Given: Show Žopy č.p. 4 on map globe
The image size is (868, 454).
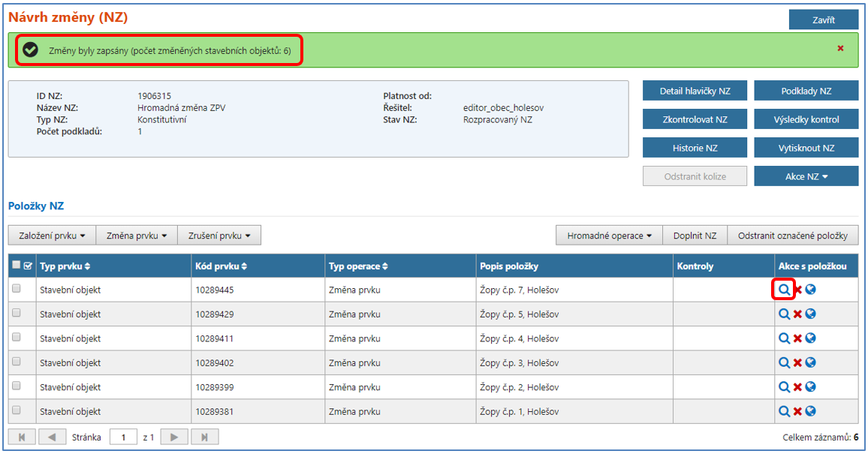Looking at the screenshot, I should coord(810,338).
